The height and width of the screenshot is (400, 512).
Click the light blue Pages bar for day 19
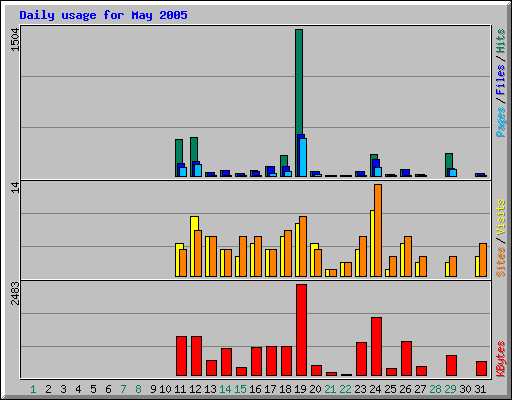(x=303, y=157)
